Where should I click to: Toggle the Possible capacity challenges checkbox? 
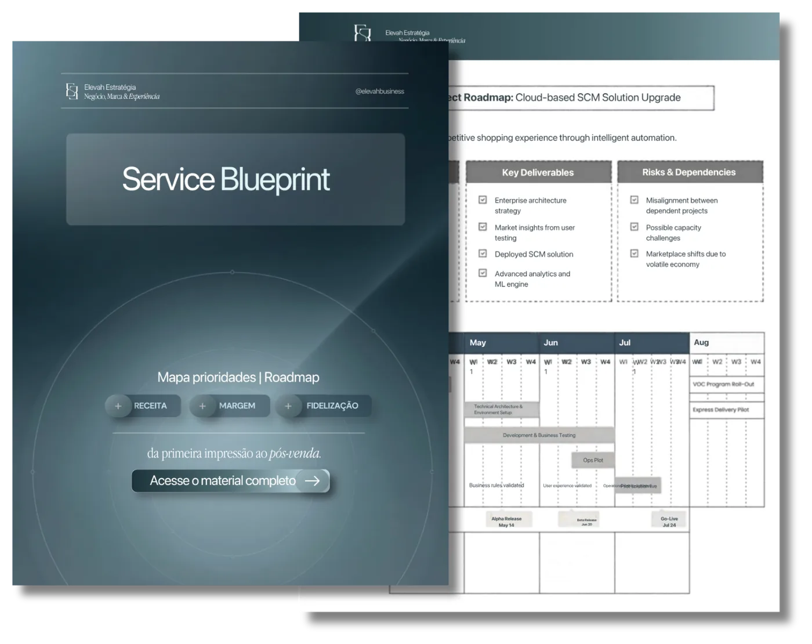(x=635, y=227)
